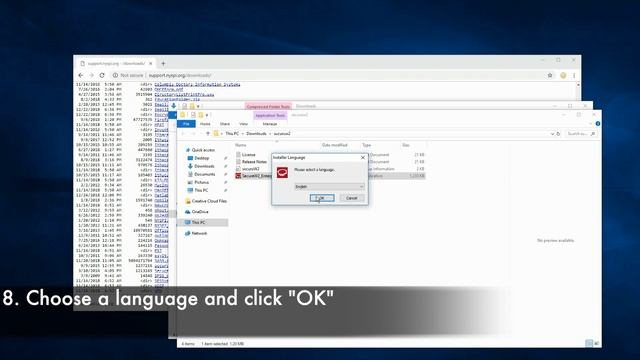
Task: Open Documents in the Explorer sidebar
Action: coord(204,174)
